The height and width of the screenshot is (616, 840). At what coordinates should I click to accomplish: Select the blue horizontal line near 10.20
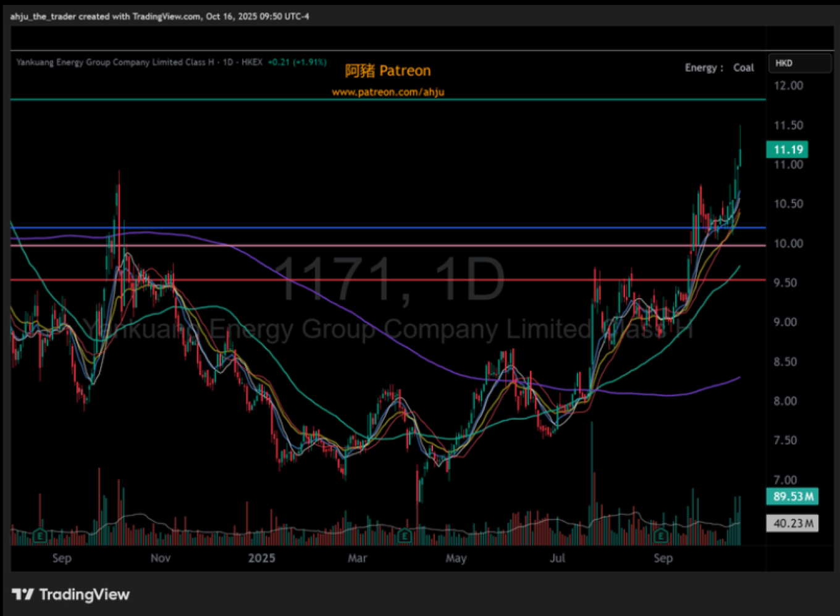pos(432,228)
